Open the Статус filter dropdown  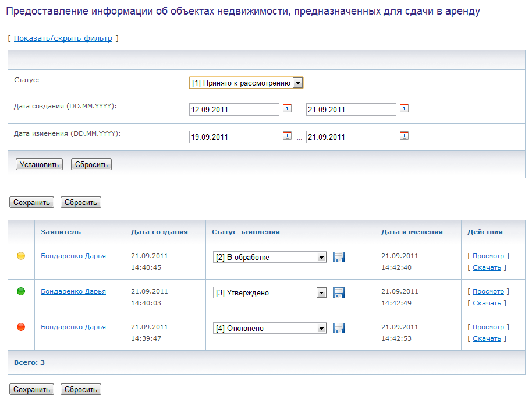point(246,83)
